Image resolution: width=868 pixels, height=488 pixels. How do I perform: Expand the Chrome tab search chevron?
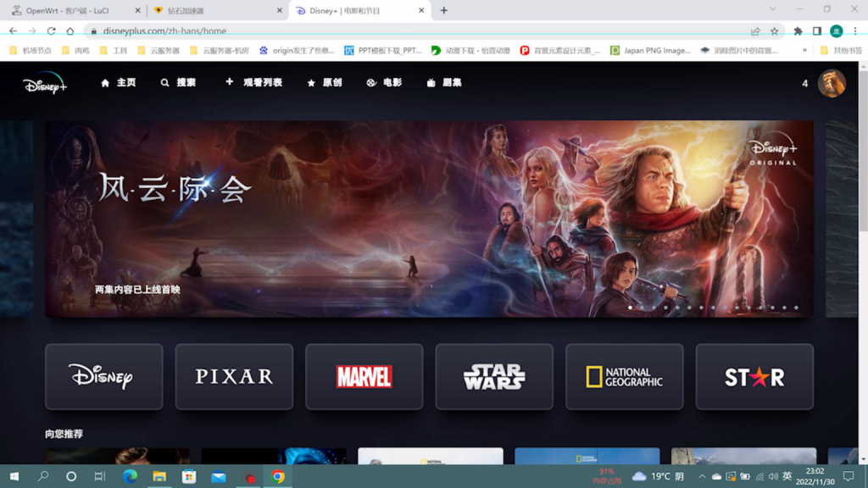[x=773, y=9]
